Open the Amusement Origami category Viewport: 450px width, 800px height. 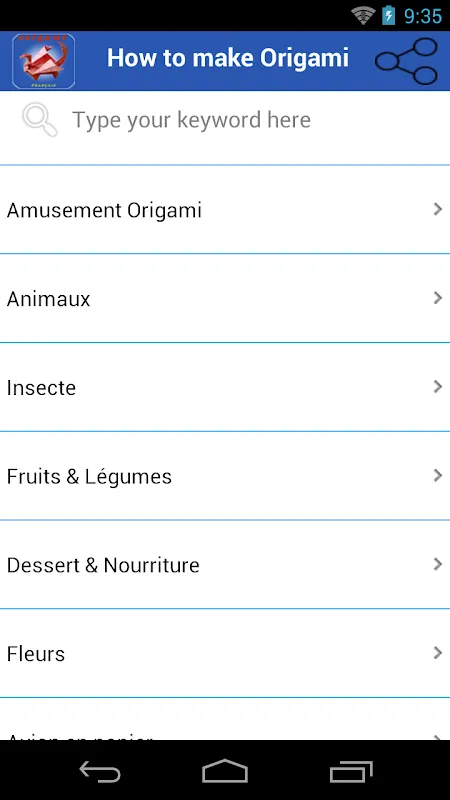click(225, 209)
